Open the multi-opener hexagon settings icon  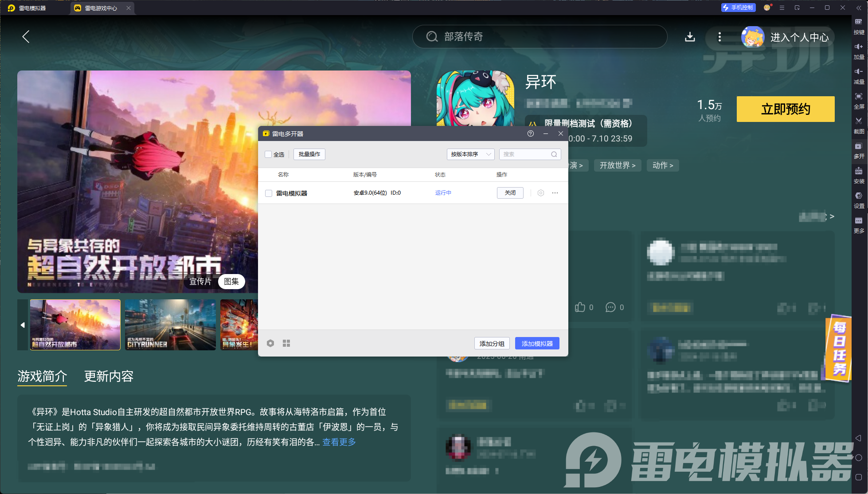(270, 343)
